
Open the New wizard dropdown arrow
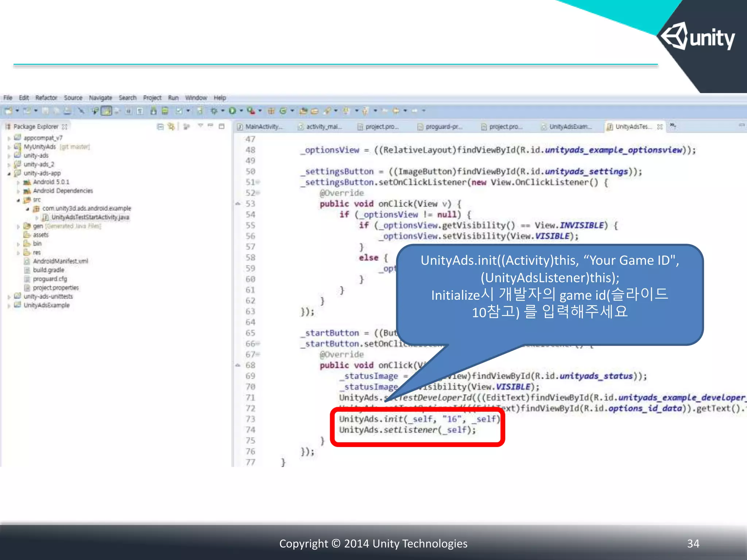(x=17, y=110)
